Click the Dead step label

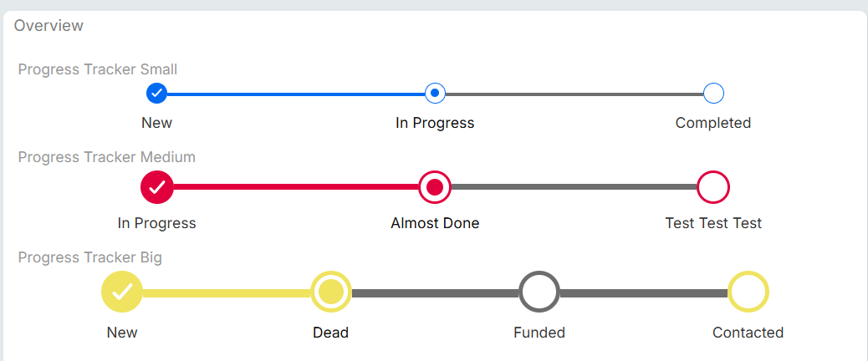(330, 333)
